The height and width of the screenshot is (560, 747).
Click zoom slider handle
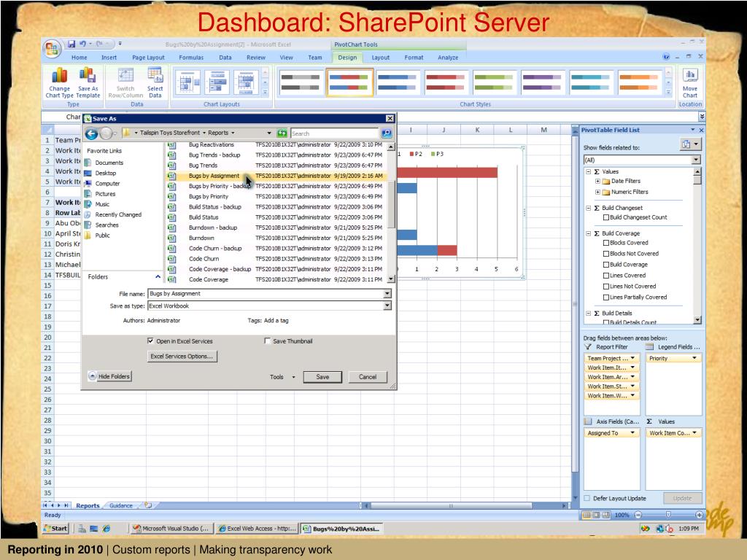(x=668, y=515)
